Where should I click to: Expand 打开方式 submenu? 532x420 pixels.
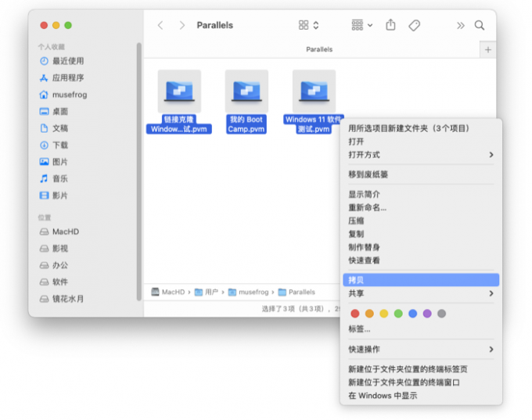(x=421, y=155)
